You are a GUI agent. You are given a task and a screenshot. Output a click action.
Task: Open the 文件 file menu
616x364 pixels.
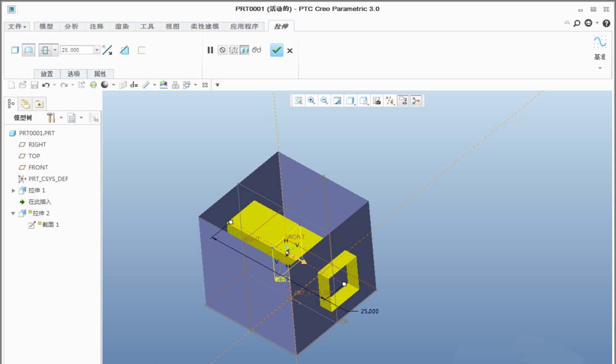pyautogui.click(x=17, y=26)
